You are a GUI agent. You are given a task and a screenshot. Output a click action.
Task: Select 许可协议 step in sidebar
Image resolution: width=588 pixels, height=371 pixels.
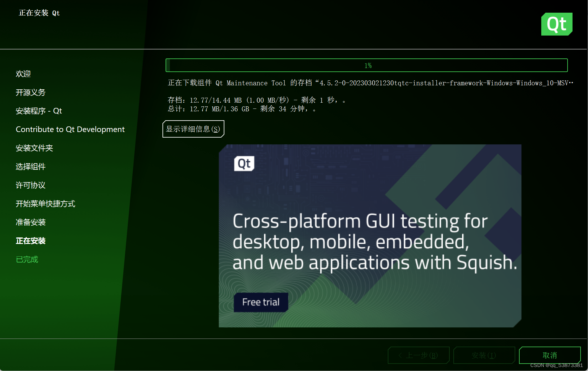[31, 185]
